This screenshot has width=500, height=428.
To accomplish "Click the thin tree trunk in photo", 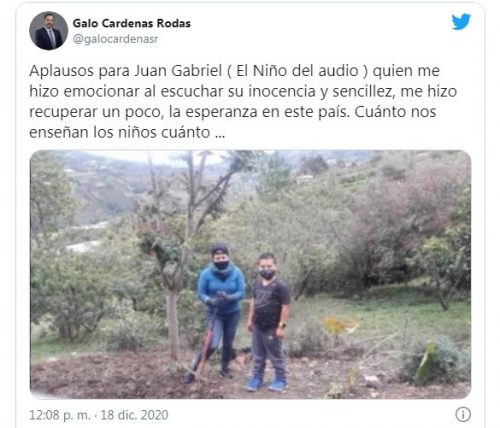I will click(x=173, y=323).
